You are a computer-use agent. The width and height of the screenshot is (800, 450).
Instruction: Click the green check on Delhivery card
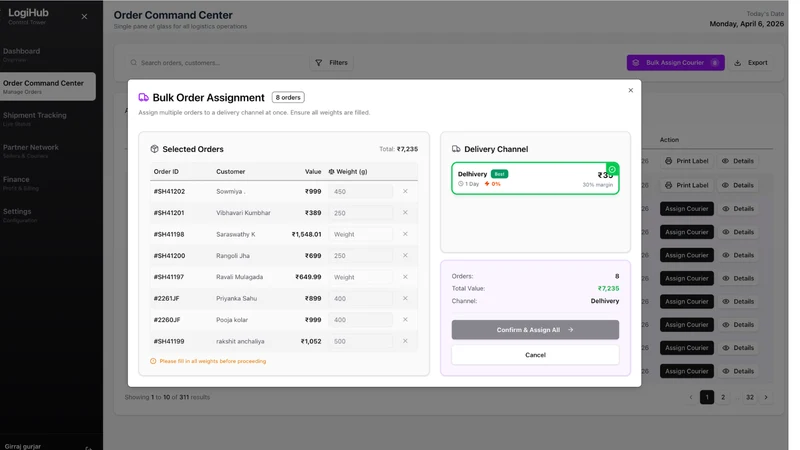coord(612,169)
